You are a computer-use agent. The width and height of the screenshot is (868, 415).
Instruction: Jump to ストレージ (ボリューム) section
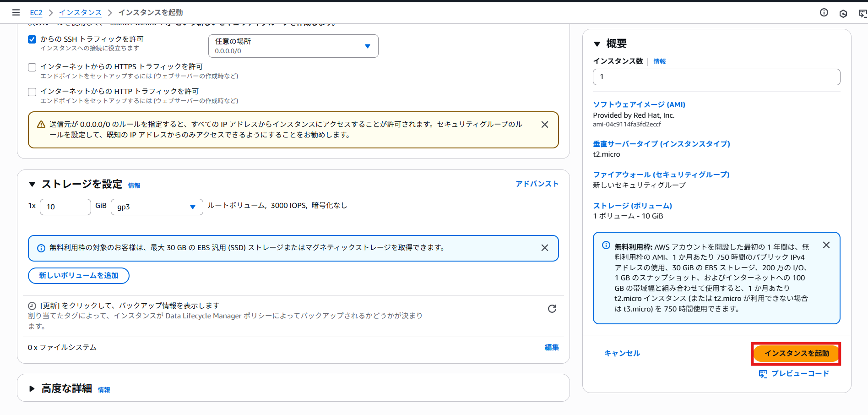tap(633, 206)
